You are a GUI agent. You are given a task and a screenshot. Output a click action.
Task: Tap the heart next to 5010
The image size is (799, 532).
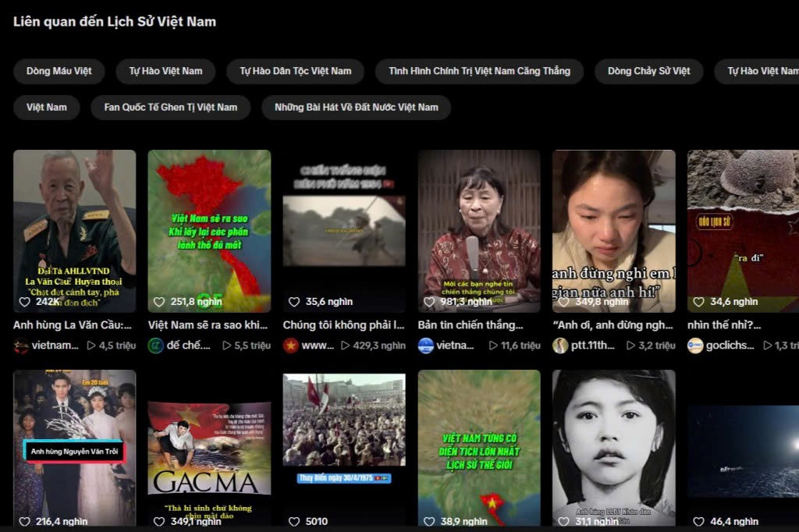coord(294,521)
